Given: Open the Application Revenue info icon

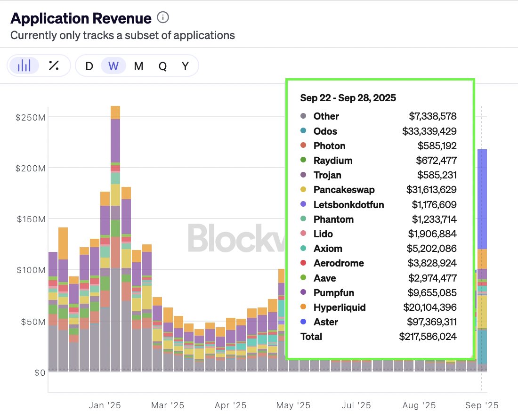Looking at the screenshot, I should coord(163,17).
